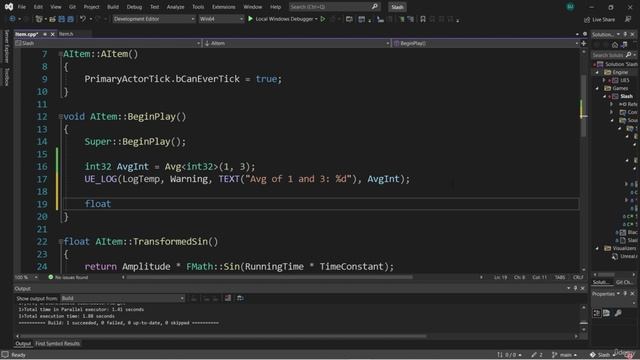Close the Output panel
The image size is (640, 360).
click(x=582, y=288)
